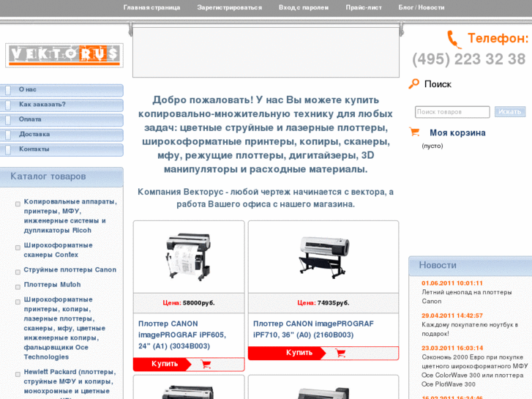Image resolution: width=532 pixels, height=399 pixels.
Task: Click the iPF710 plotter product image
Action: point(323,257)
